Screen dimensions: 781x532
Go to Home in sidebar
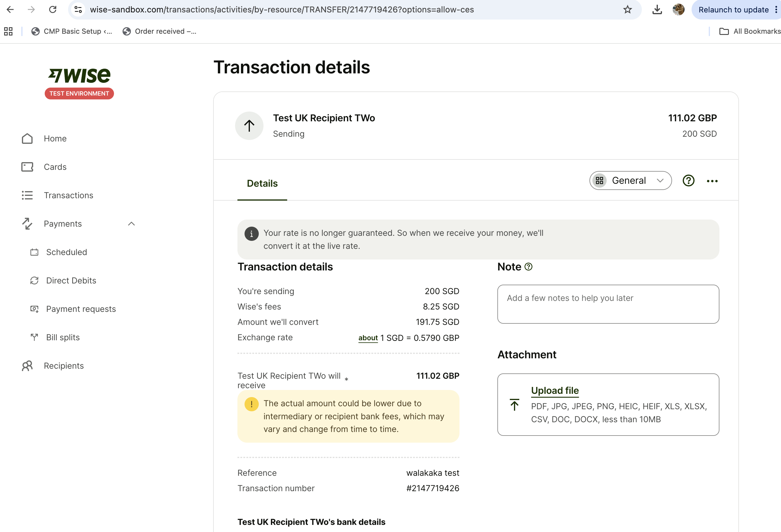[x=55, y=138]
